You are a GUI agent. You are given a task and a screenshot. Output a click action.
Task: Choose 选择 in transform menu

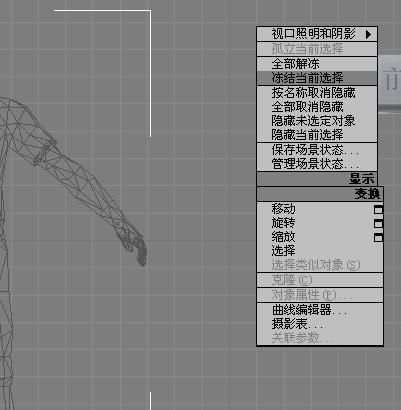(x=320, y=251)
